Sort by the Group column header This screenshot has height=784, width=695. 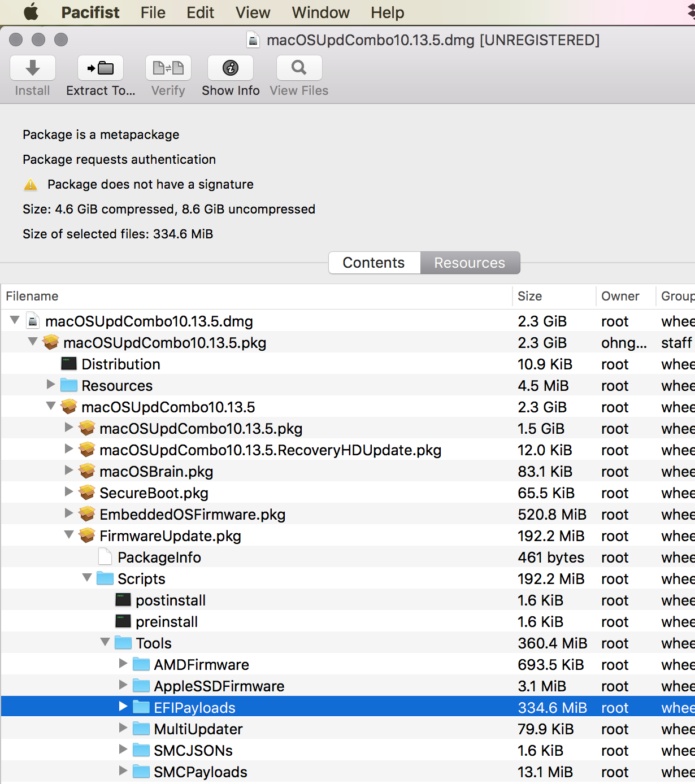pyautogui.click(x=676, y=296)
